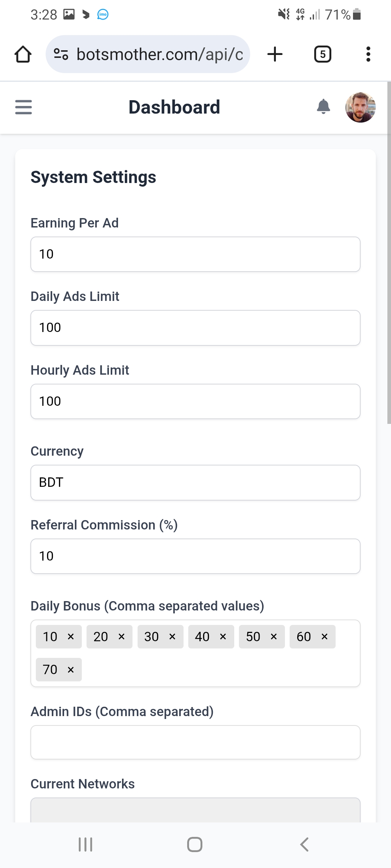Edit the Currency field
This screenshot has width=391, height=868.
(195, 482)
